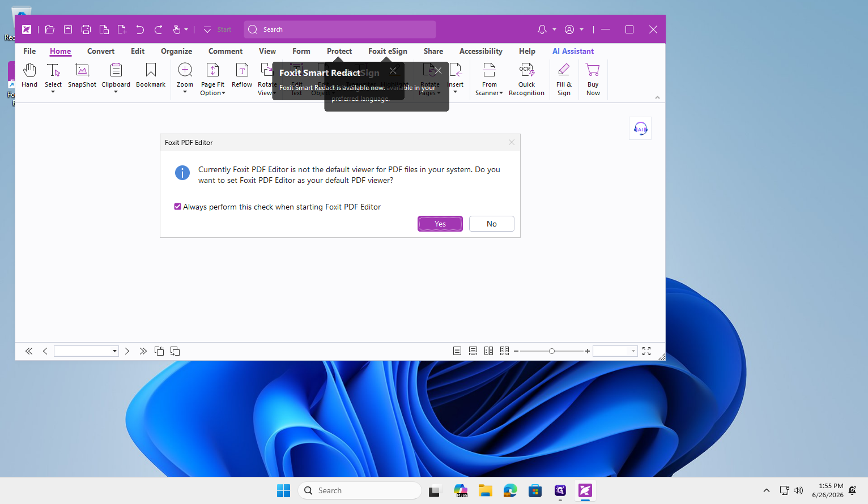Screen dimensions: 868x504
Task: Click the Fill & Sign icon
Action: pyautogui.click(x=564, y=79)
